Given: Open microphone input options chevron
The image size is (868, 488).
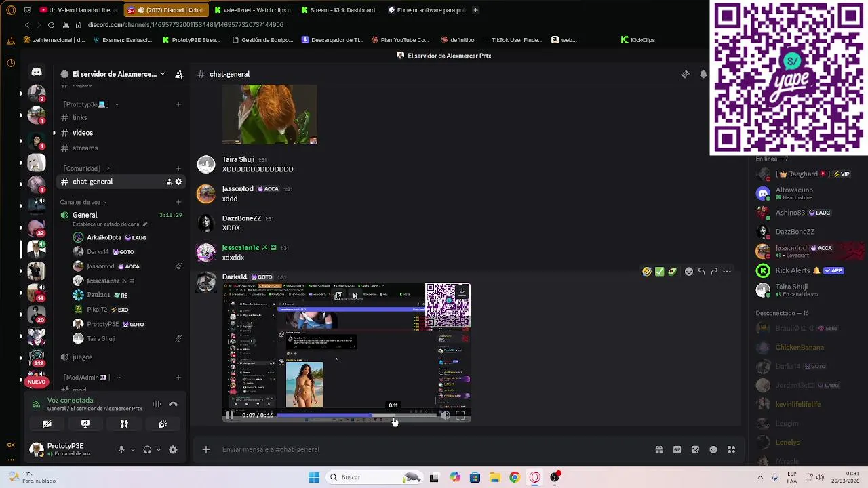Looking at the screenshot, I should pos(132,449).
